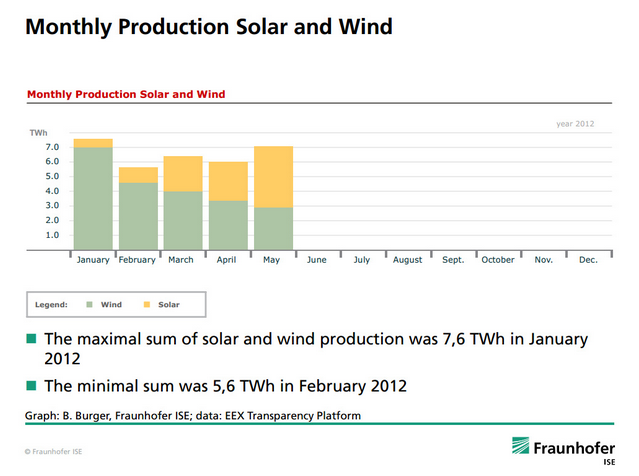
Task: Click the 'Dec.' month axis label
Action: point(587,260)
